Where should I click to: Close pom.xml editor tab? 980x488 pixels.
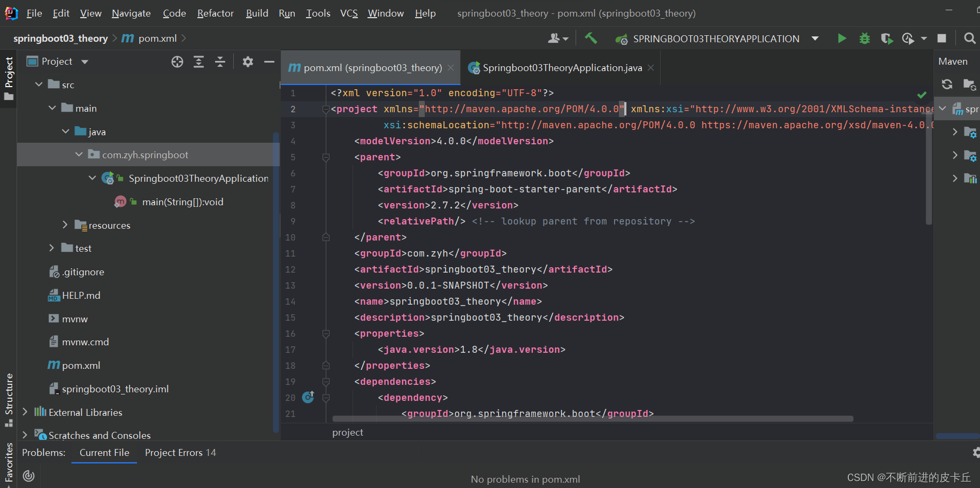pyautogui.click(x=450, y=68)
